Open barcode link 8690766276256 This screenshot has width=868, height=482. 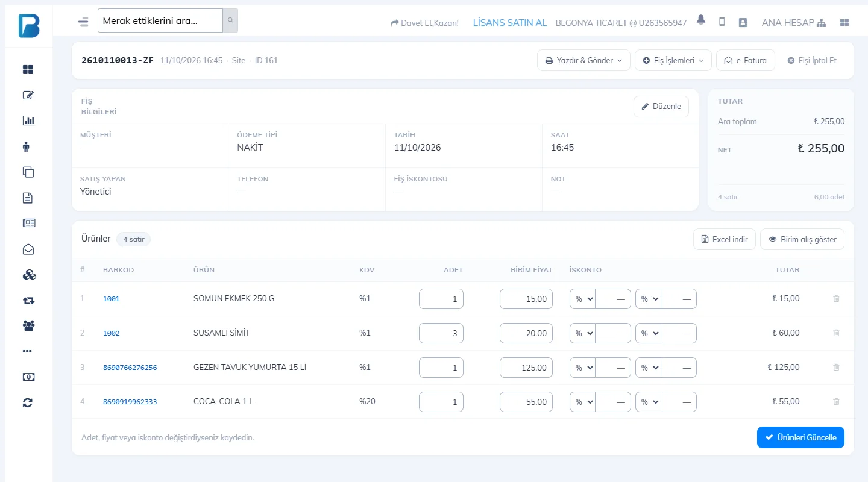point(130,368)
